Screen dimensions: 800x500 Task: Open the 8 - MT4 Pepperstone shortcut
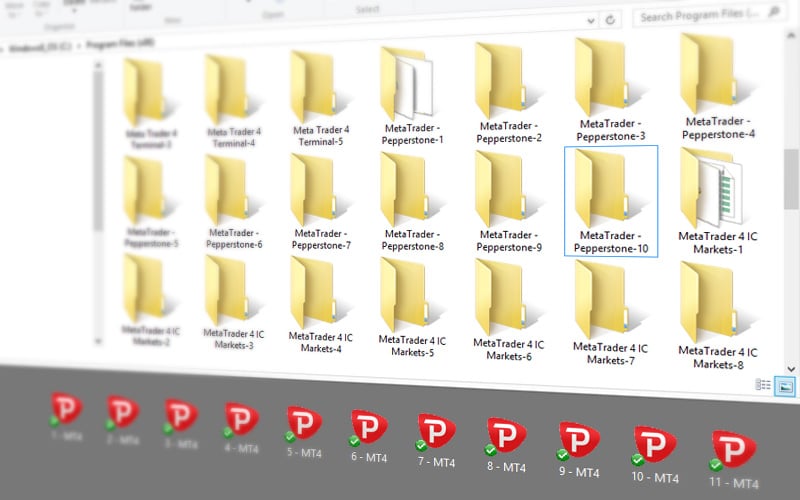(506, 445)
